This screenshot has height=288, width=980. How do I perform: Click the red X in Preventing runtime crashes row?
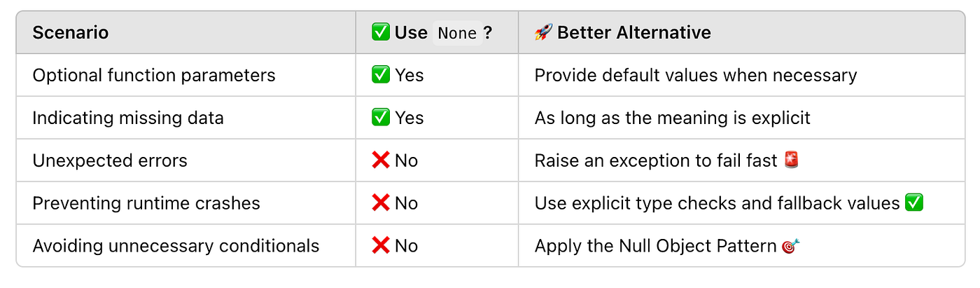coord(381,203)
